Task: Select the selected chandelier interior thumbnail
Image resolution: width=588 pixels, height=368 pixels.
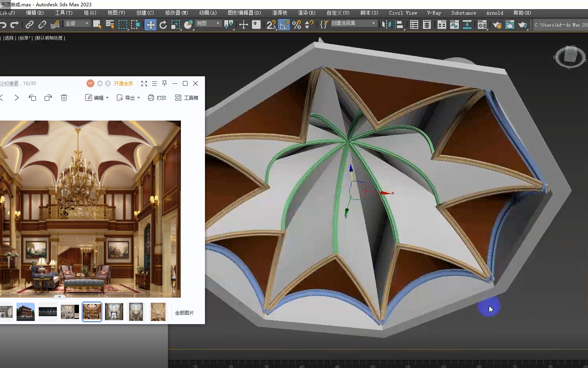Action: tap(92, 312)
